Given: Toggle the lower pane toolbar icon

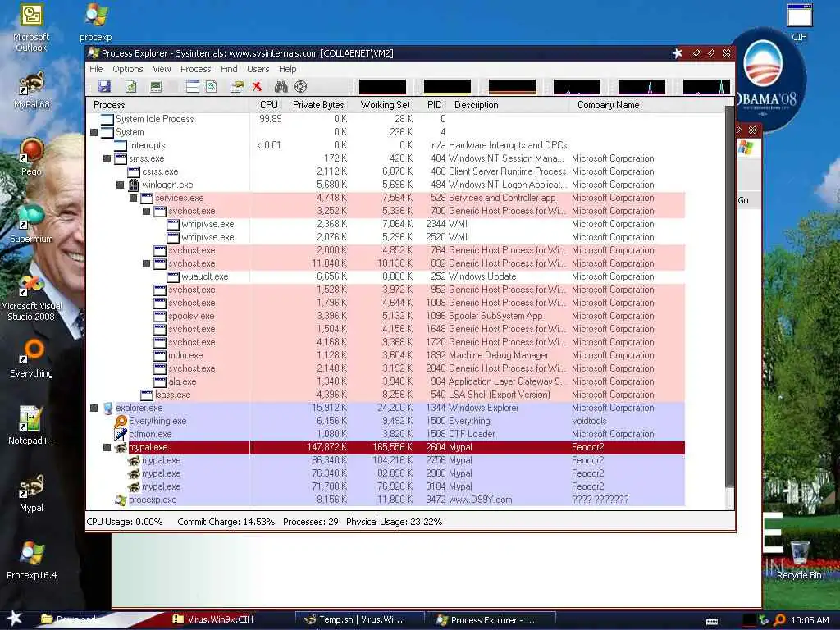Looking at the screenshot, I should [192, 87].
